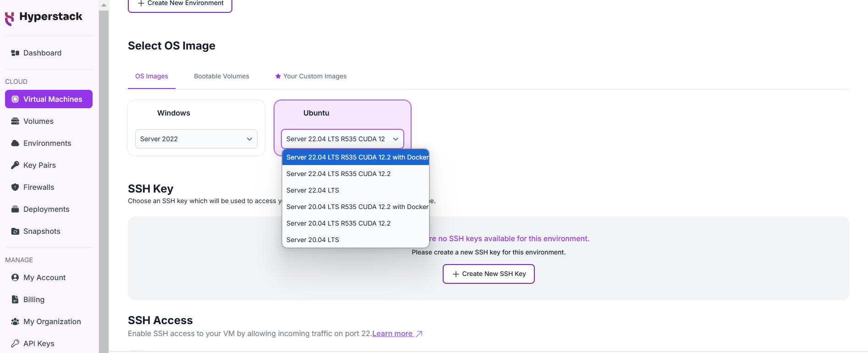Screen dimensions: 868x353
Task: Click the Environments cloud icon
Action: click(x=15, y=143)
